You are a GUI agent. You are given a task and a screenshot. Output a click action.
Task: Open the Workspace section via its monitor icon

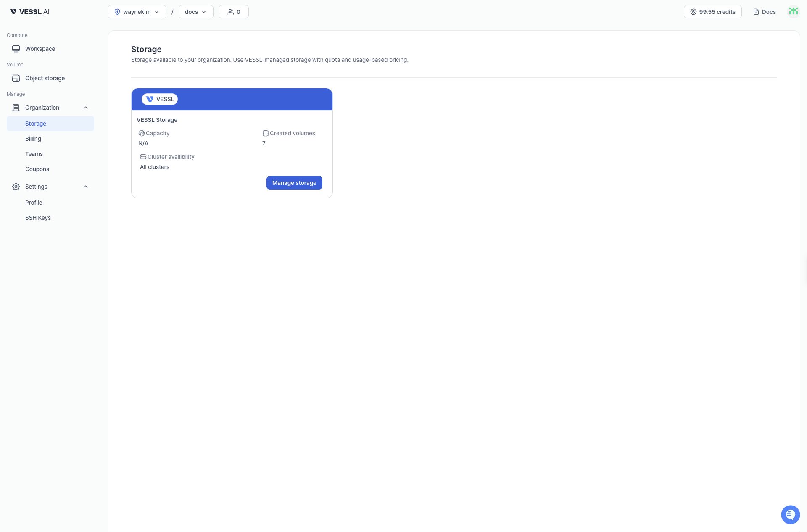pyautogui.click(x=16, y=48)
